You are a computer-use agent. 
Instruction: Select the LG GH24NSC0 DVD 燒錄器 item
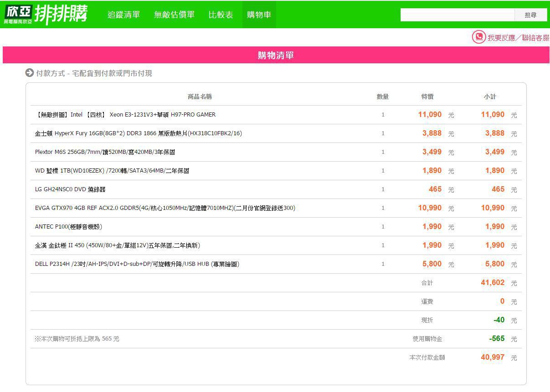tap(70, 189)
